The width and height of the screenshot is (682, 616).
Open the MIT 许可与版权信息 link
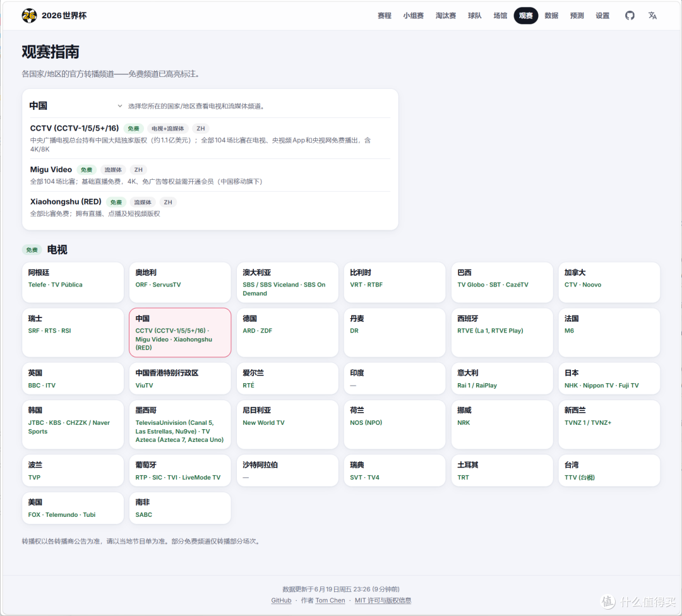click(x=383, y=600)
